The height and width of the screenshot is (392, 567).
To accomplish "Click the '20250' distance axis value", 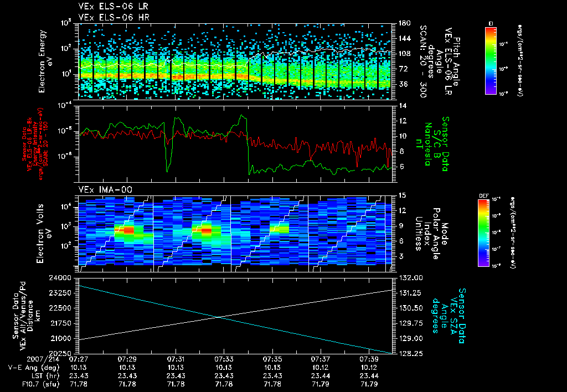I will 60,354.
